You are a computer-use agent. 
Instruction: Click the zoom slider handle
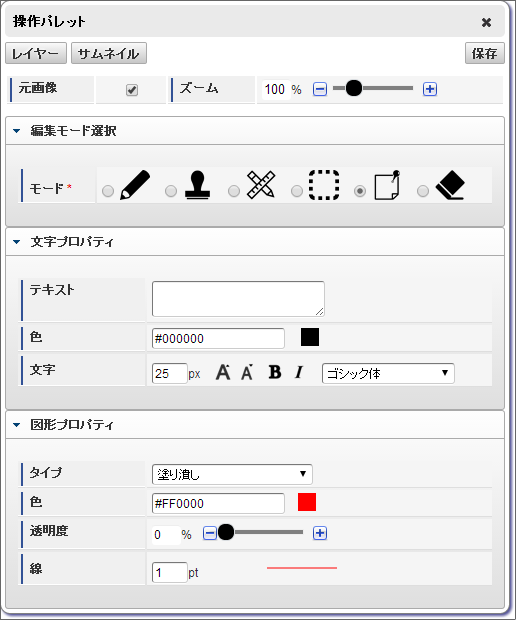(354, 88)
